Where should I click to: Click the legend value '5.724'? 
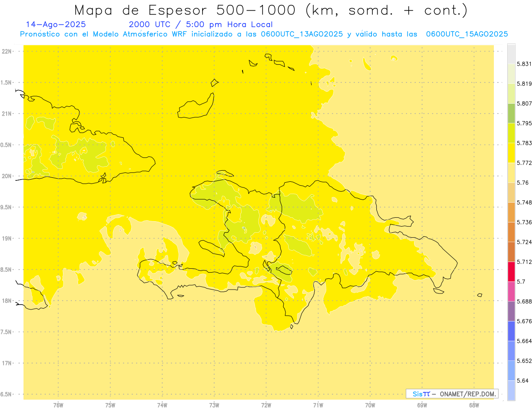524,242
